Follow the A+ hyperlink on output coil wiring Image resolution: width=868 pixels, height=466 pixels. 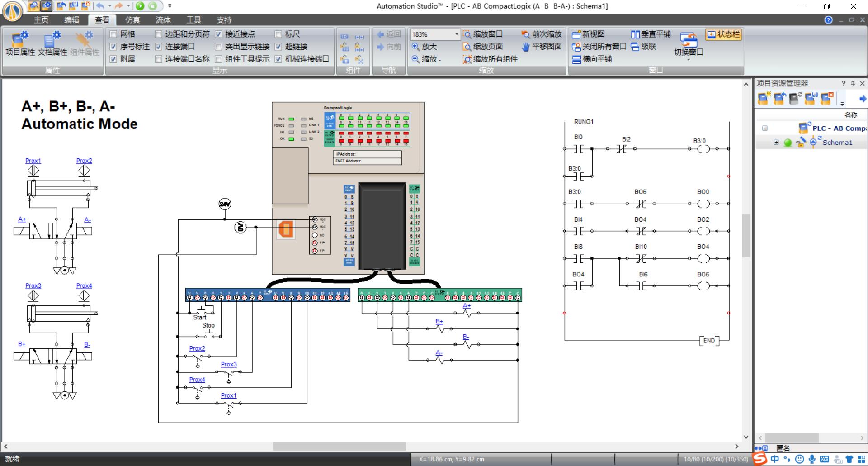(x=467, y=306)
